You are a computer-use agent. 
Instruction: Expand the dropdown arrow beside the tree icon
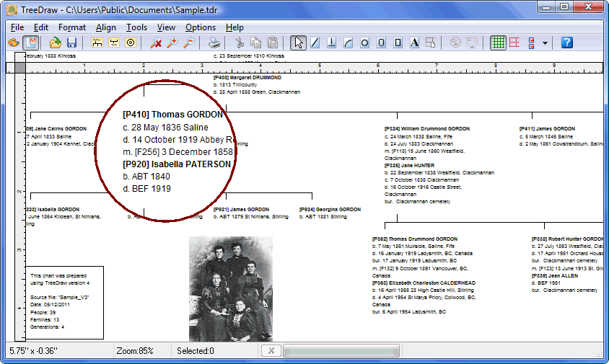[x=545, y=43]
